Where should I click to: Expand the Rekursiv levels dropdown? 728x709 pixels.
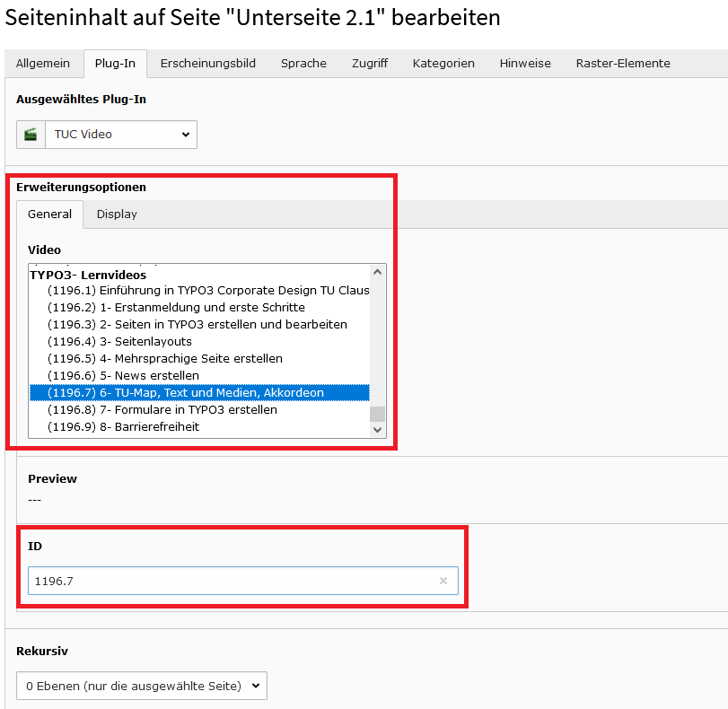click(x=142, y=686)
